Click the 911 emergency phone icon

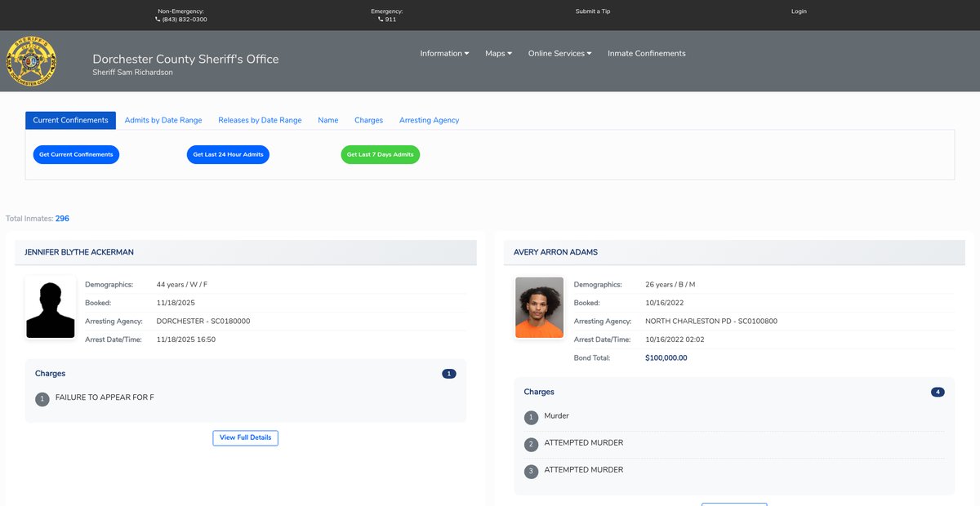pos(381,20)
